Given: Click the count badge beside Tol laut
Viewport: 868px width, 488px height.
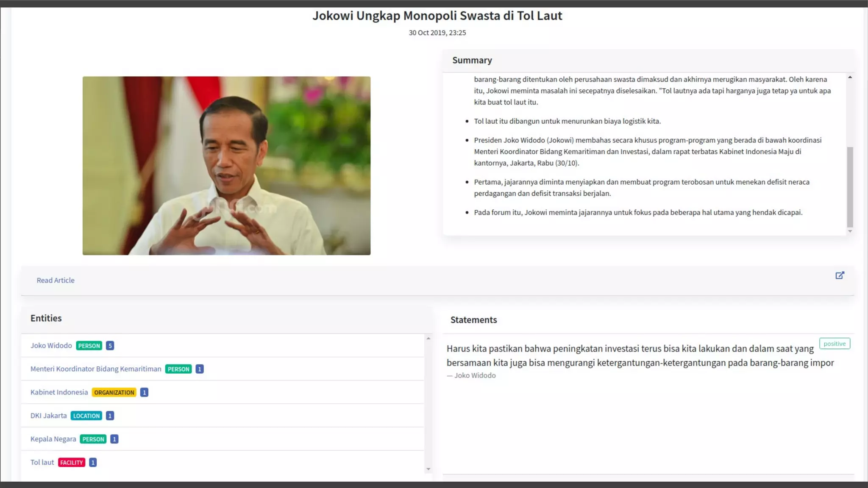Looking at the screenshot, I should pos(93,462).
